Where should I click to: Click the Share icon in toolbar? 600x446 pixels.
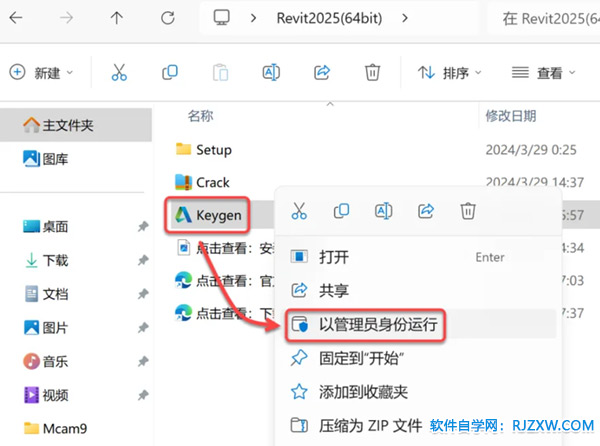[x=322, y=72]
